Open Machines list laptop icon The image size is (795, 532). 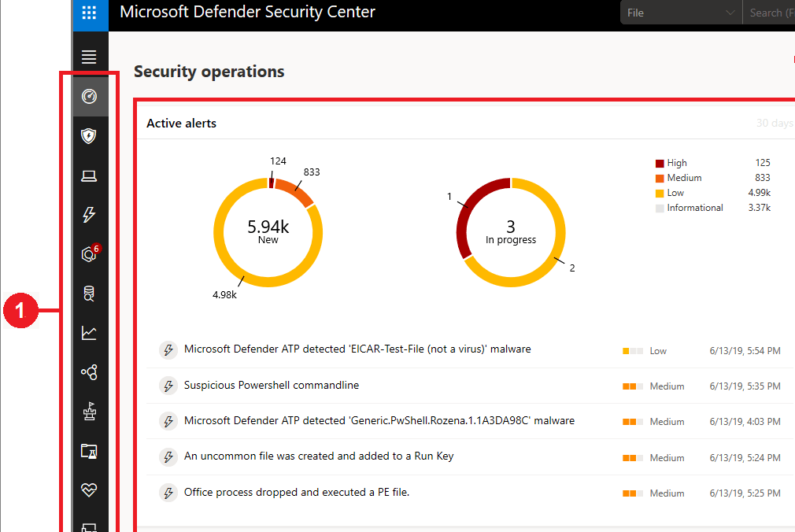(89, 176)
